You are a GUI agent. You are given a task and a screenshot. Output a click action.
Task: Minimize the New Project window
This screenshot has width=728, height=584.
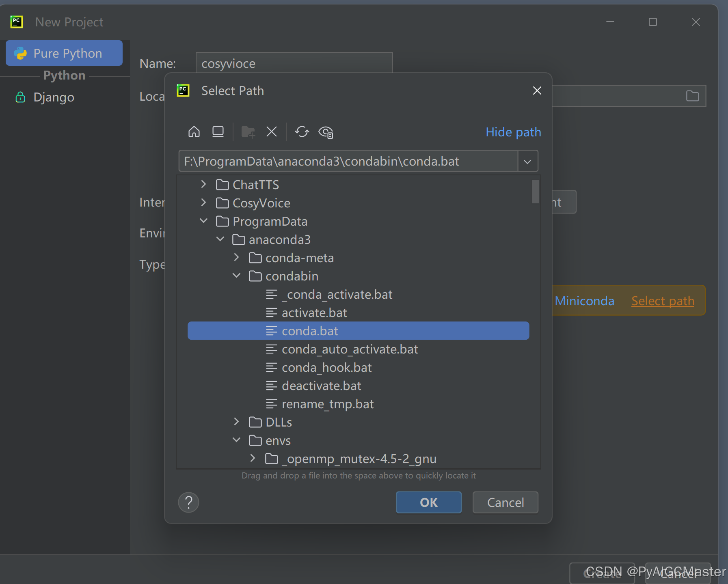point(610,22)
